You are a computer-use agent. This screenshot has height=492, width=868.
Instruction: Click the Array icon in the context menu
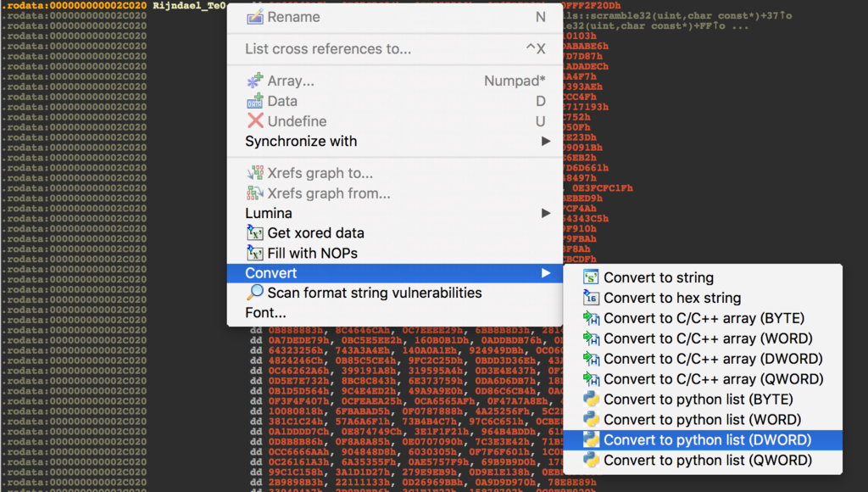pos(254,81)
